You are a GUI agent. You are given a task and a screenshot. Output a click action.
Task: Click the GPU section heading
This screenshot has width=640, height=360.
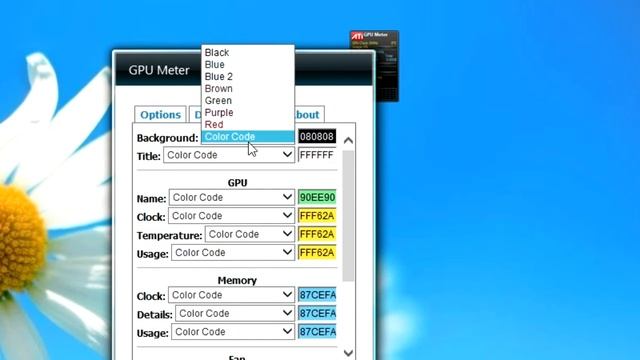238,182
